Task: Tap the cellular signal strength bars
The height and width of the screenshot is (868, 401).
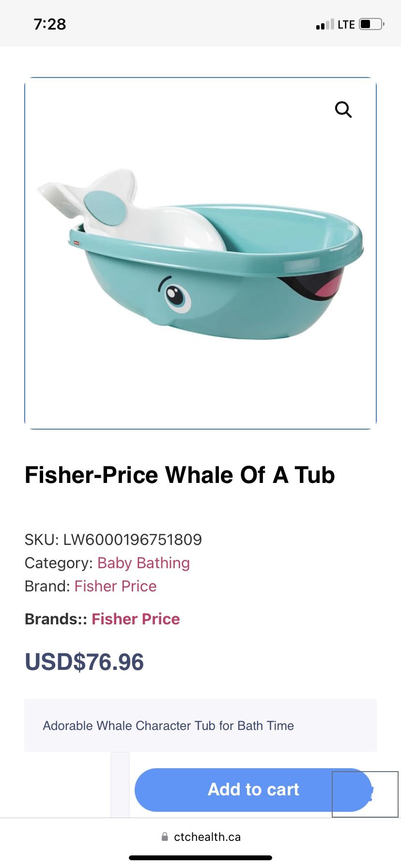Action: click(x=325, y=25)
